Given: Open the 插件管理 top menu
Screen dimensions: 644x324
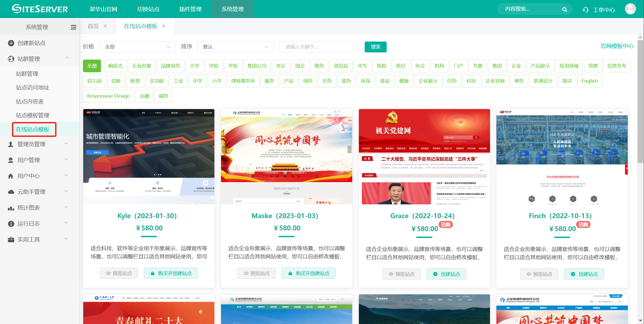Looking at the screenshot, I should pos(190,9).
